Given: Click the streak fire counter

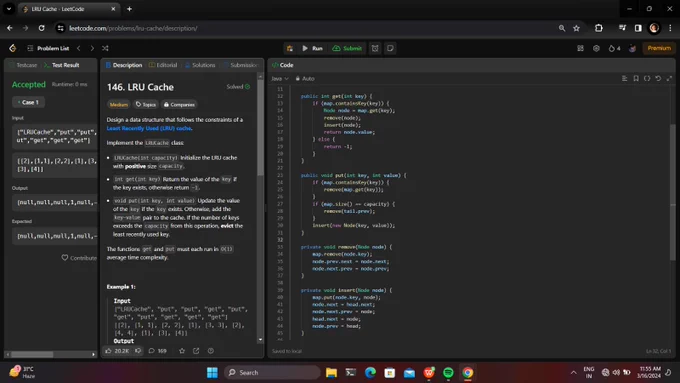Looking at the screenshot, I should (x=614, y=48).
